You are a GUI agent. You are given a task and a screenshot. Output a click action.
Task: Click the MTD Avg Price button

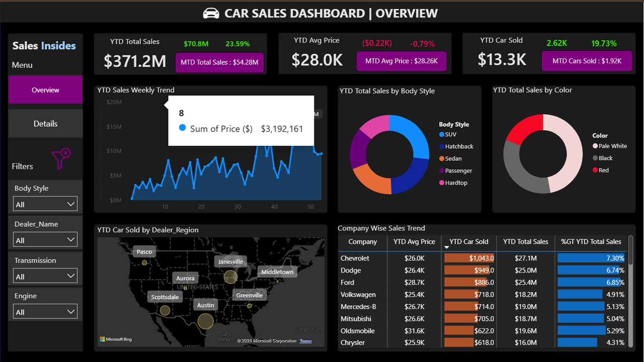click(x=401, y=61)
